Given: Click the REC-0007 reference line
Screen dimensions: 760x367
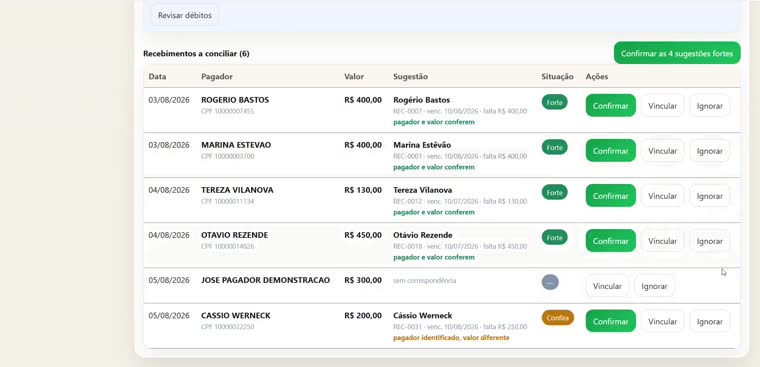Looking at the screenshot, I should 460,111.
